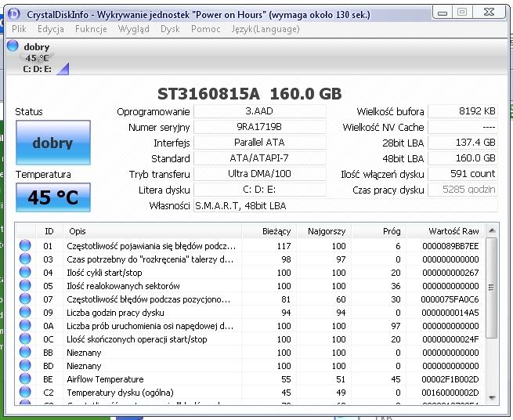513x420 pixels.
Task: Click status orb for attribute 09 row
Action: pos(25,313)
